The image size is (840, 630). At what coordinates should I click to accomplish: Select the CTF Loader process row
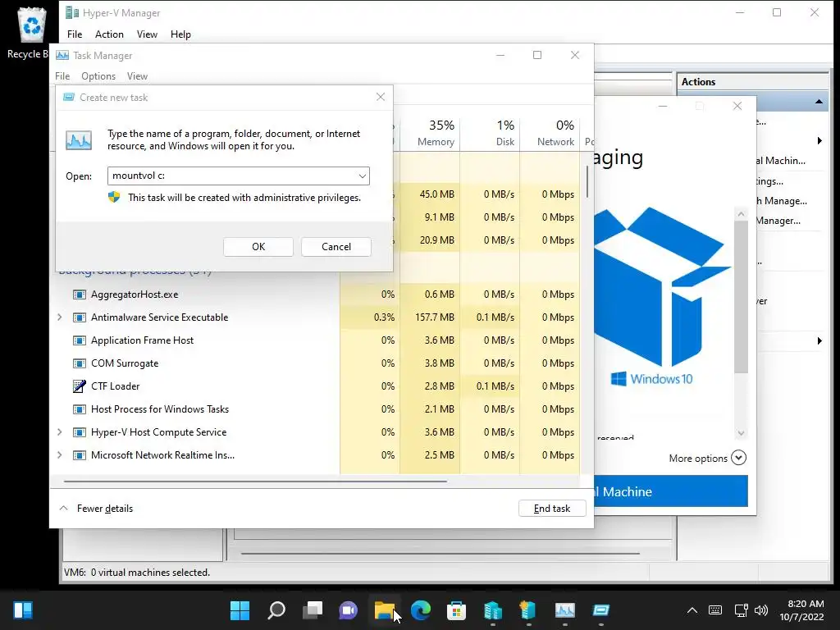click(x=316, y=386)
